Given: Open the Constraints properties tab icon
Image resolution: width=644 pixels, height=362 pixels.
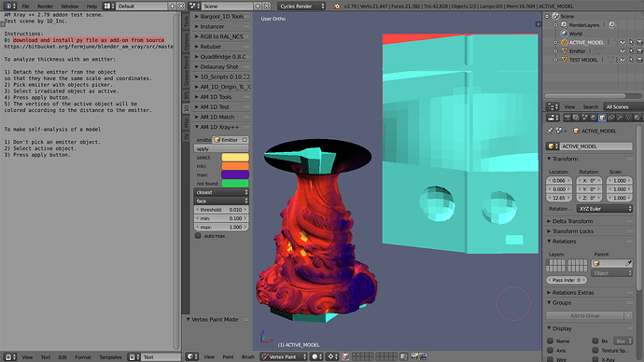Looking at the screenshot, I should pos(610,118).
